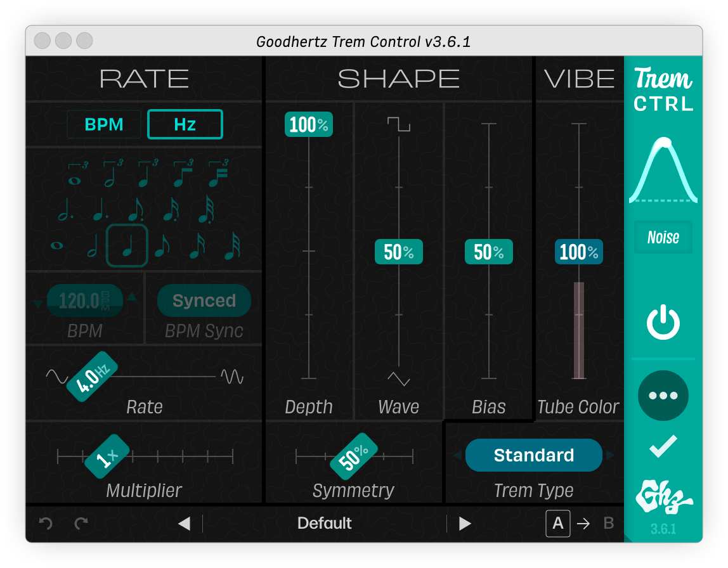Select the sixteenth note triplet rate
This screenshot has height=568, width=728.
click(x=219, y=173)
